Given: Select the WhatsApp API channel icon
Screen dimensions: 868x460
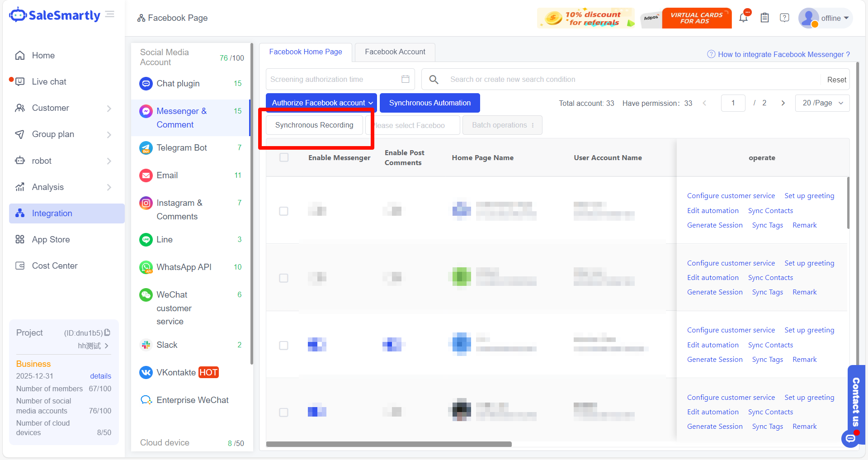Looking at the screenshot, I should [x=146, y=267].
